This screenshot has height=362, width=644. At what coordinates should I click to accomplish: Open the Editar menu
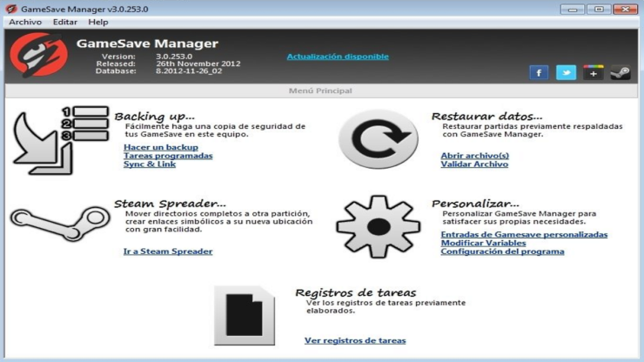65,22
